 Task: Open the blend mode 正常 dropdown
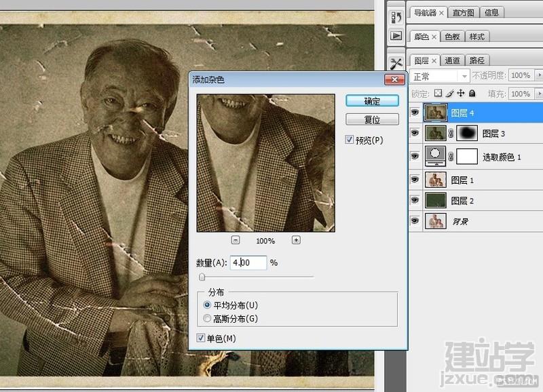point(440,76)
